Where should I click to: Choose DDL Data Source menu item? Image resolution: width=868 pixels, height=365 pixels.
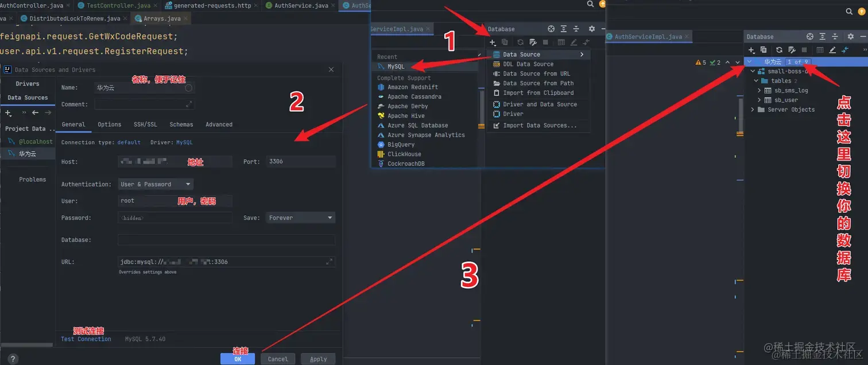tap(540, 64)
